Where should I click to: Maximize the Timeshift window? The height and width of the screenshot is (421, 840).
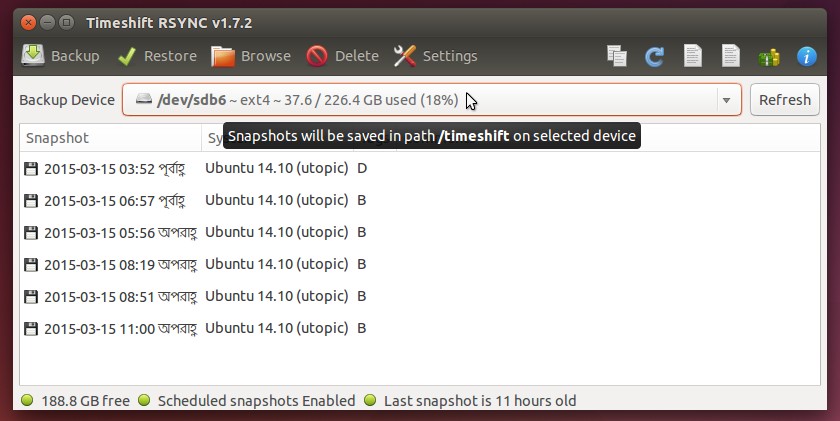66,22
